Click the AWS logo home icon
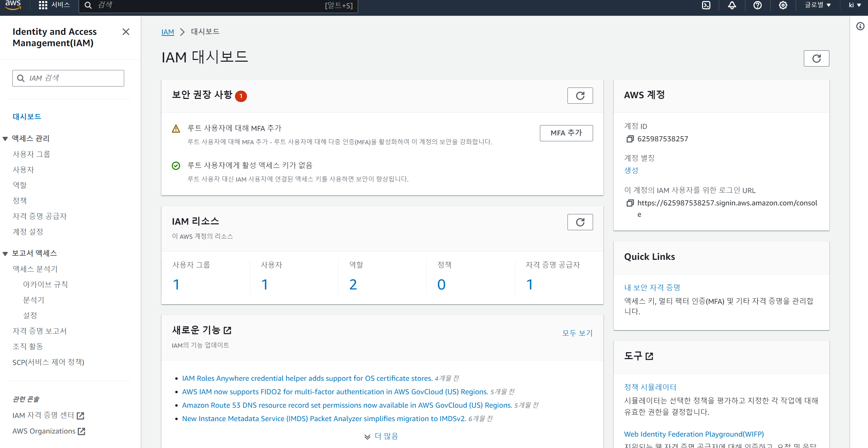 (13, 5)
